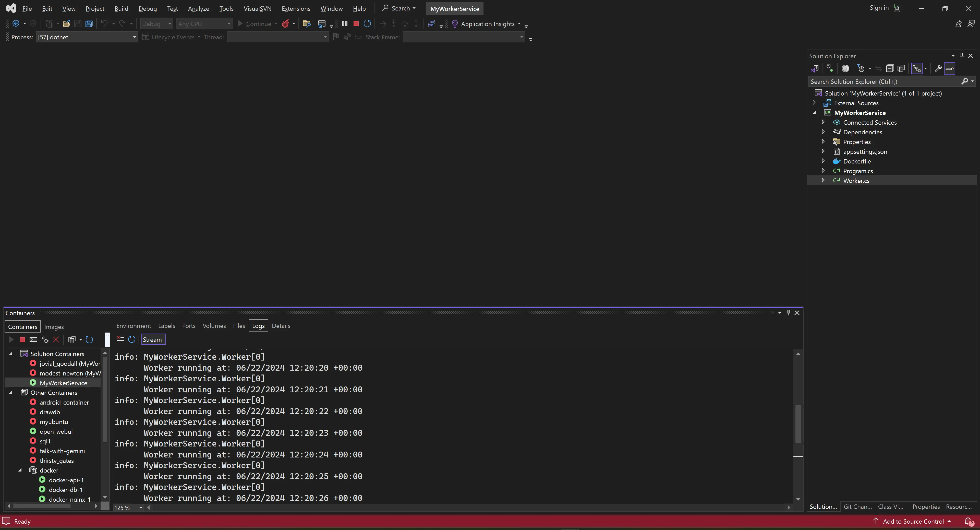Image resolution: width=980 pixels, height=530 pixels.
Task: Open Solution Explorer properties via the wrench icon
Action: point(938,68)
